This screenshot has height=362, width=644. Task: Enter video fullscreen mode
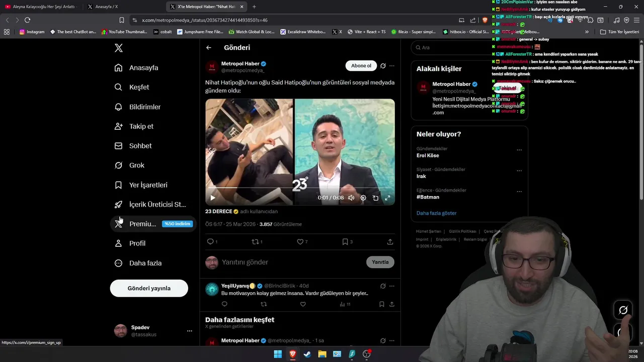(387, 198)
